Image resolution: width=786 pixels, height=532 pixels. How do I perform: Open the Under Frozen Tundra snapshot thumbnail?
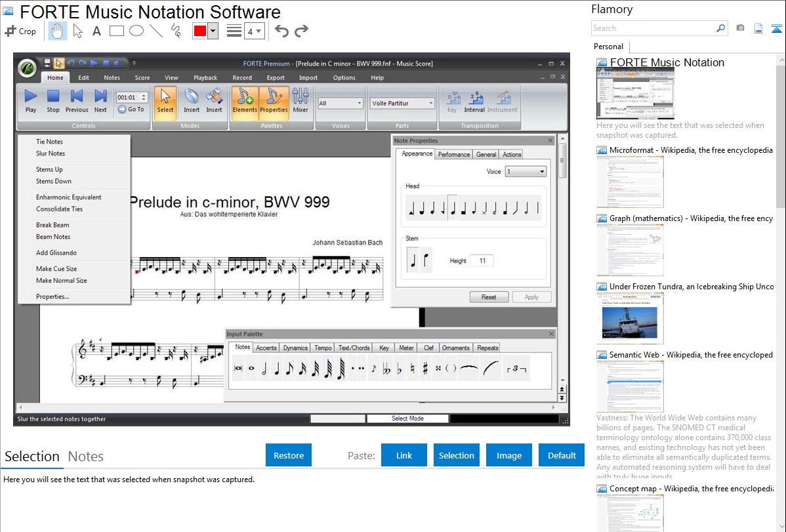[x=630, y=318]
